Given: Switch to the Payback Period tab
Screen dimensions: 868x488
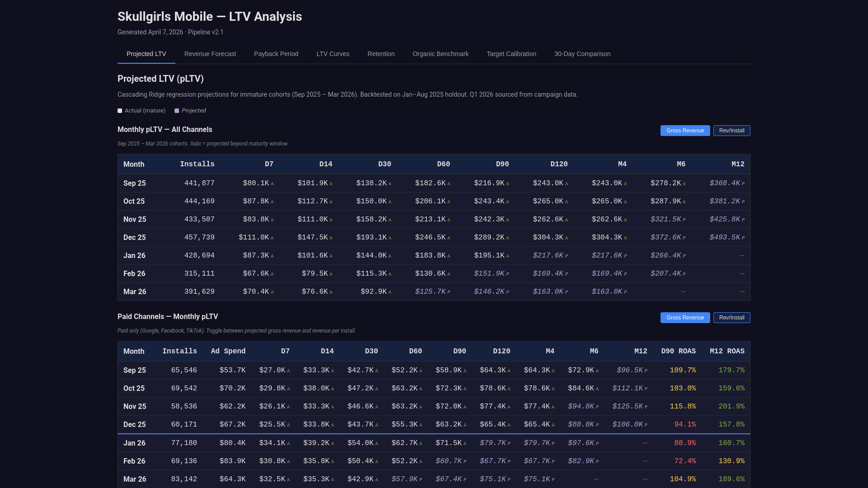Looking at the screenshot, I should click(276, 54).
